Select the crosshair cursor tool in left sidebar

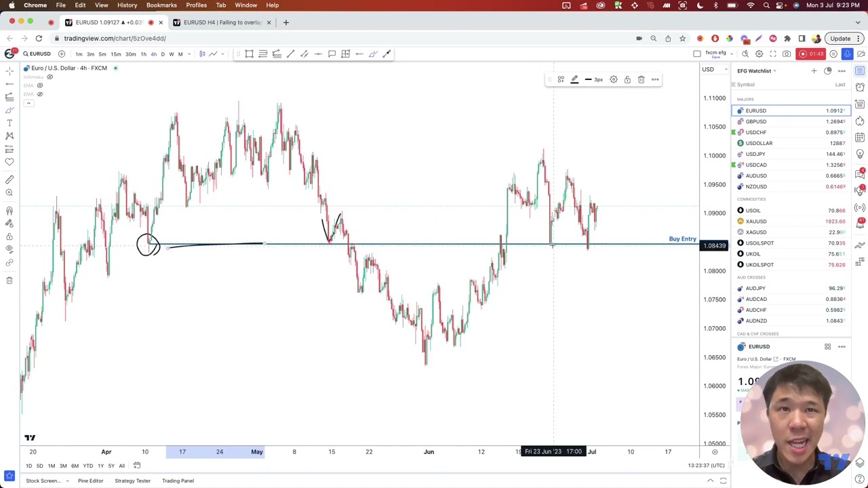(x=9, y=70)
